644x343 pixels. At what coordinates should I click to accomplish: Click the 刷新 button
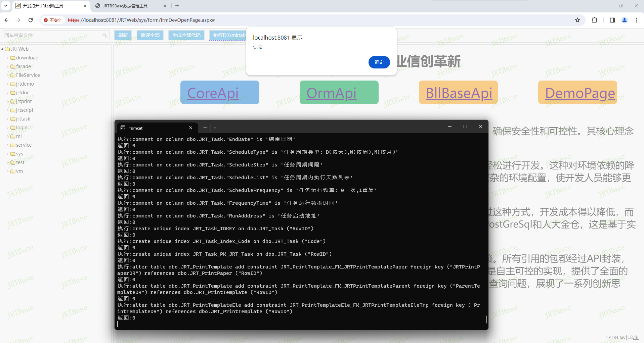123,35
